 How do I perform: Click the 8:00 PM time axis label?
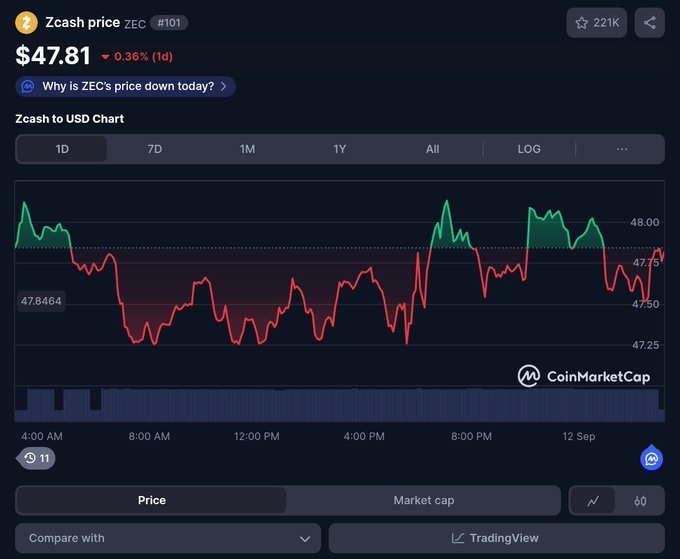pyautogui.click(x=471, y=436)
